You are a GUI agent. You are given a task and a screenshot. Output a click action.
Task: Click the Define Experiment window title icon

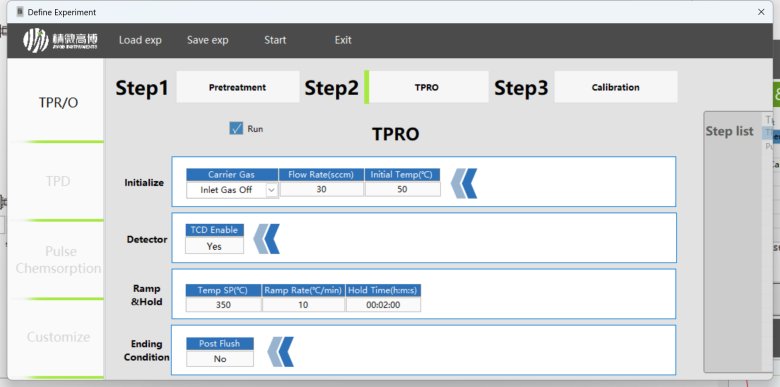(x=20, y=12)
